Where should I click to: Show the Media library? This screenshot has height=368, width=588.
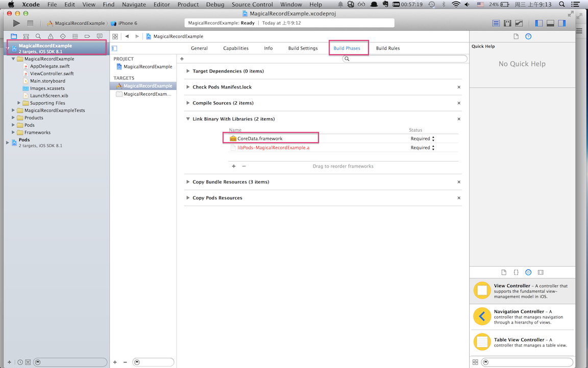click(x=541, y=272)
